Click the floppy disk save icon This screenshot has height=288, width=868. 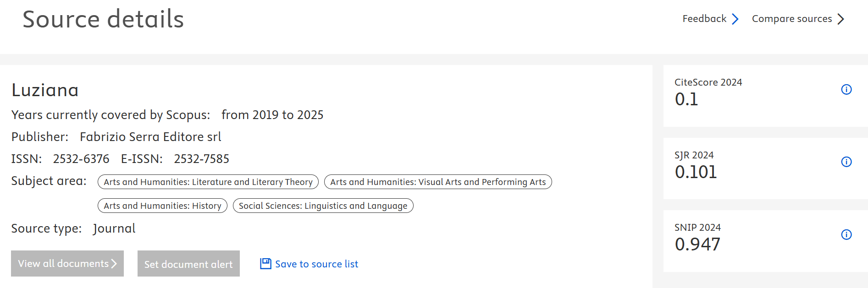265,264
